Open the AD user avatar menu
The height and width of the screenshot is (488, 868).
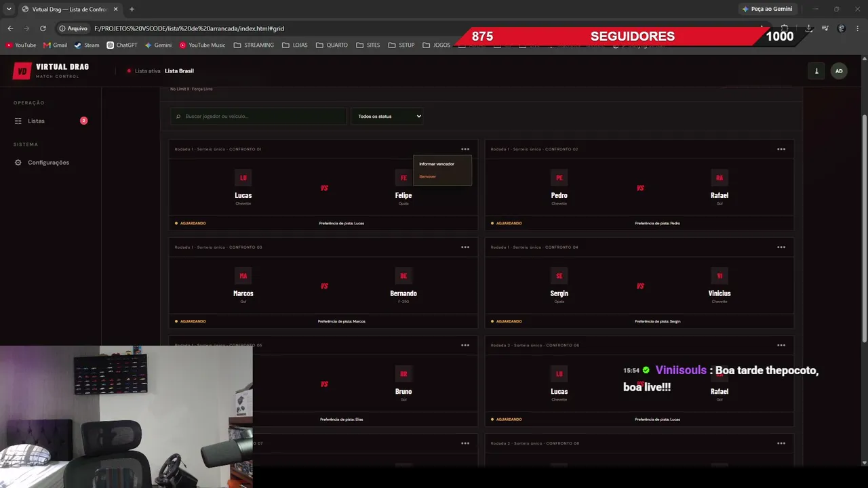839,71
